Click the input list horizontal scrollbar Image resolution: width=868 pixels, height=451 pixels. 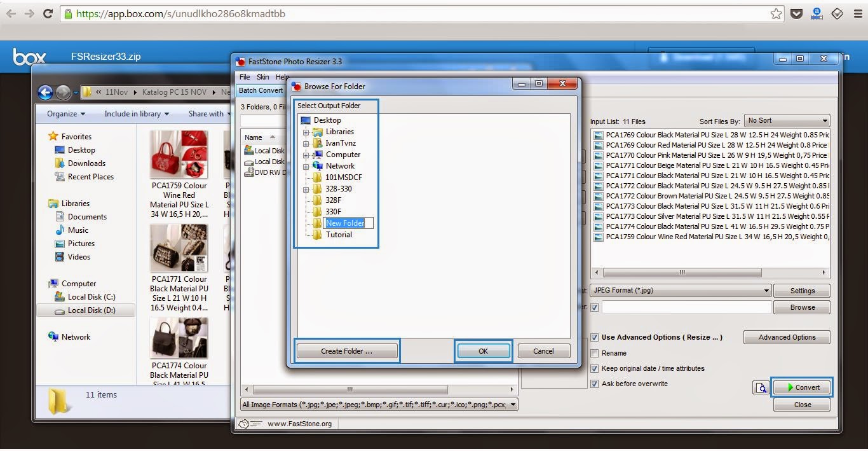[x=682, y=272]
